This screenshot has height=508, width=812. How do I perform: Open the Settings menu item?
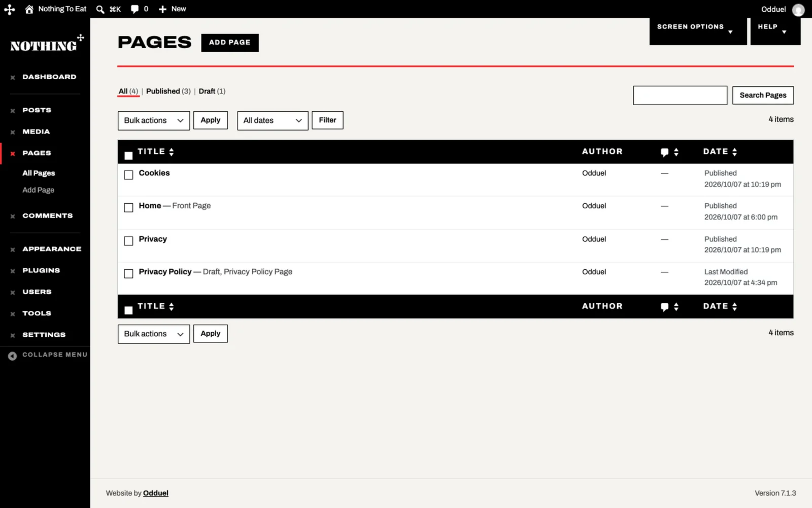(x=44, y=335)
